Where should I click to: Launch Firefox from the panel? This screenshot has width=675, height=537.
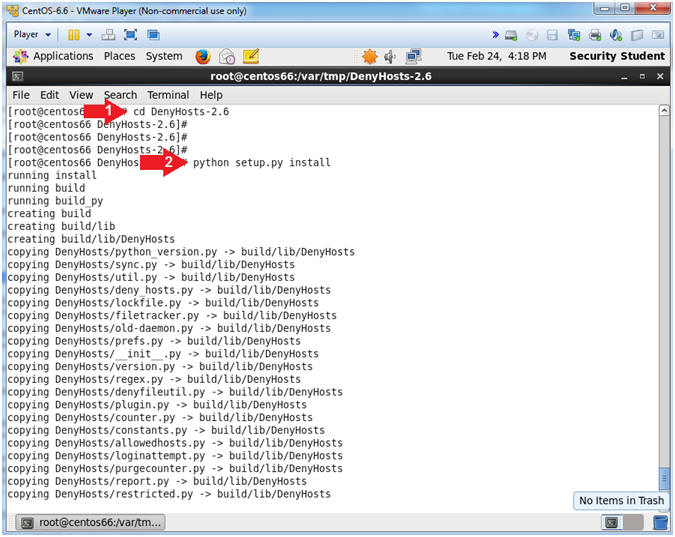click(x=203, y=56)
